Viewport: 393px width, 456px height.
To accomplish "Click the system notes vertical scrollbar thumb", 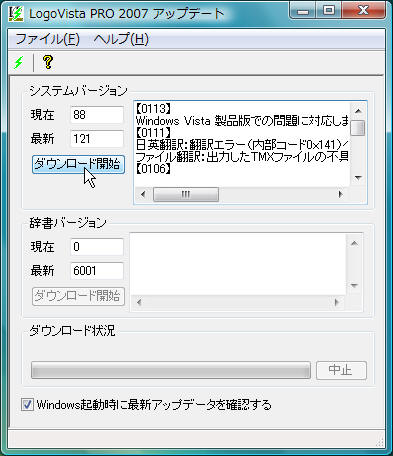I will [x=358, y=128].
